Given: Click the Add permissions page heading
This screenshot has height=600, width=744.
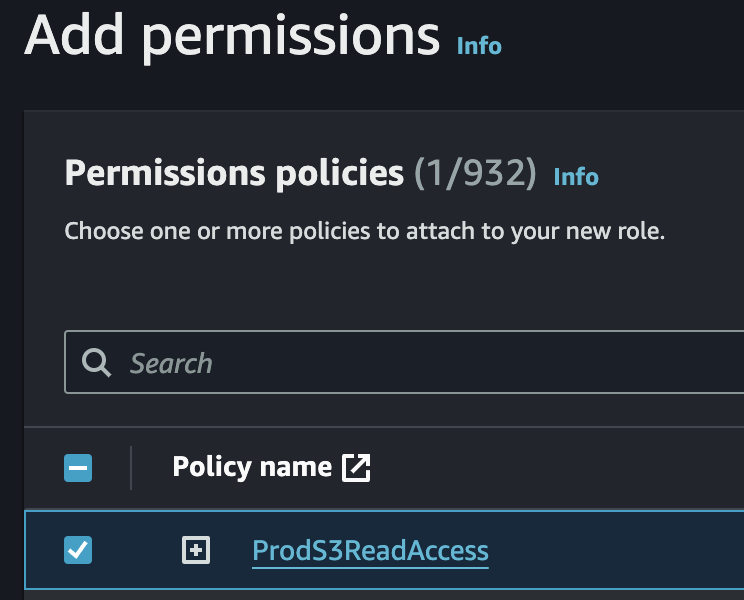Looking at the screenshot, I should tap(232, 34).
